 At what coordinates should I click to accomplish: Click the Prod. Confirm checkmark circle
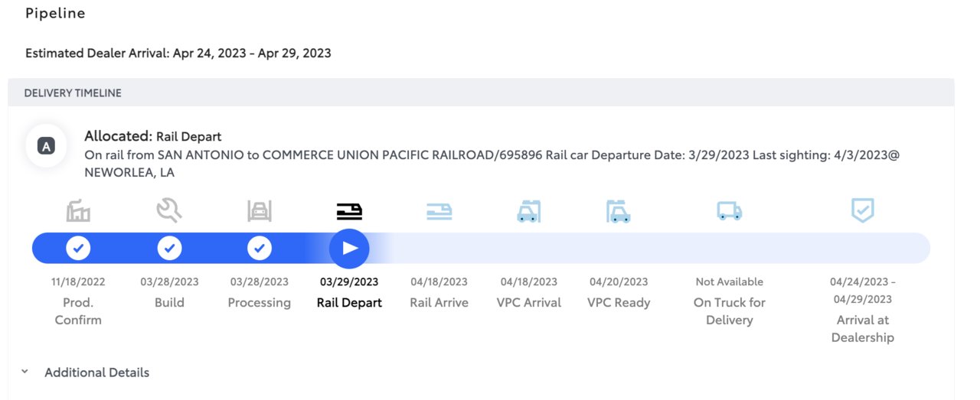pyautogui.click(x=78, y=248)
